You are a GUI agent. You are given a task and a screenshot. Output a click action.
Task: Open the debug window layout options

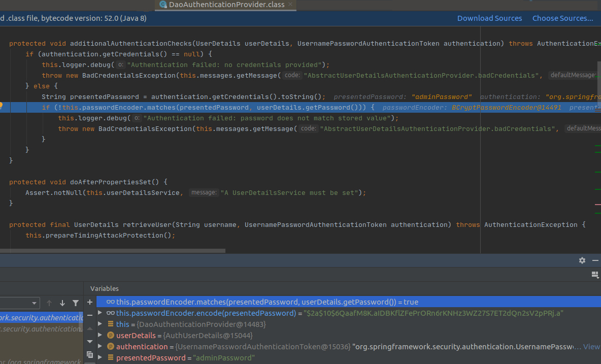[595, 275]
